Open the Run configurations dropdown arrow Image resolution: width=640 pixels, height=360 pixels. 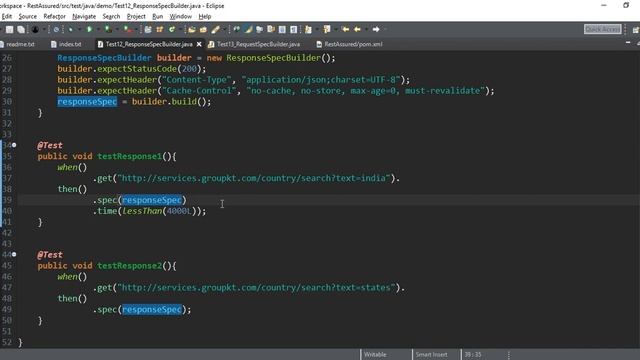click(x=98, y=29)
